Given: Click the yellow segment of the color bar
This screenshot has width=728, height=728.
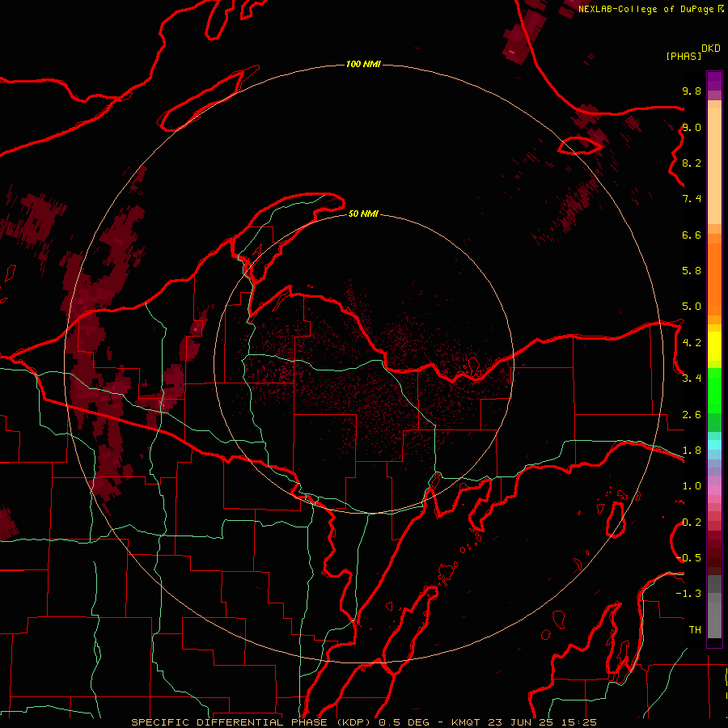Looking at the screenshot, I should (x=714, y=346).
